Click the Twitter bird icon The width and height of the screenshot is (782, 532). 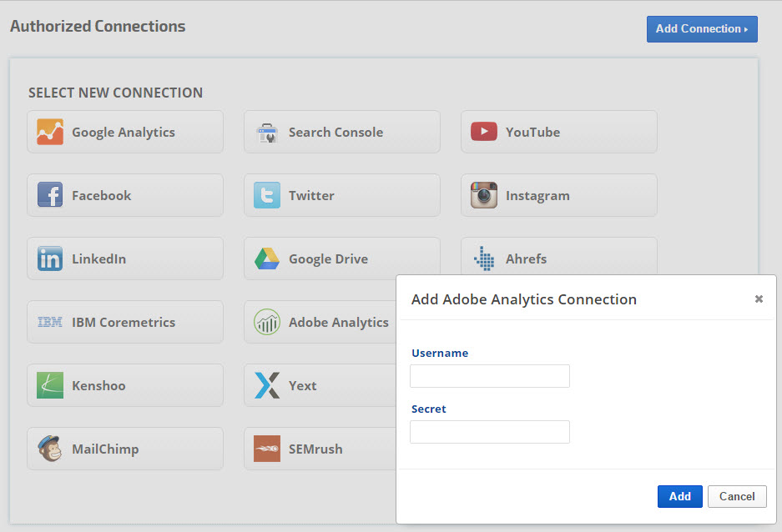pos(267,195)
